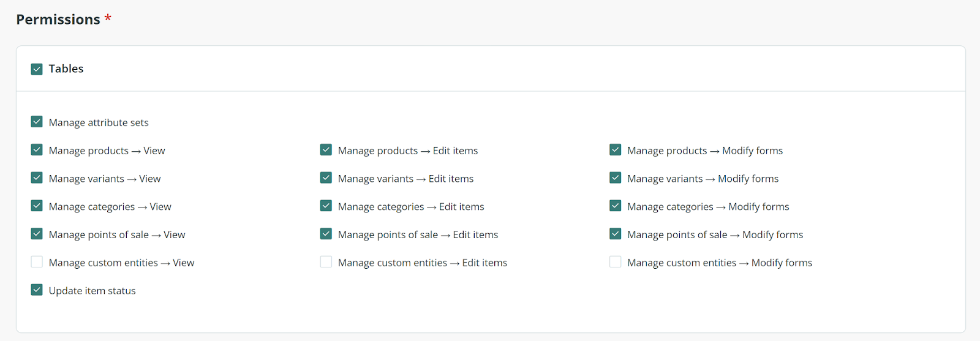This screenshot has width=980, height=341.
Task: Enable Manage custom entities → Modify forms
Action: pos(616,262)
